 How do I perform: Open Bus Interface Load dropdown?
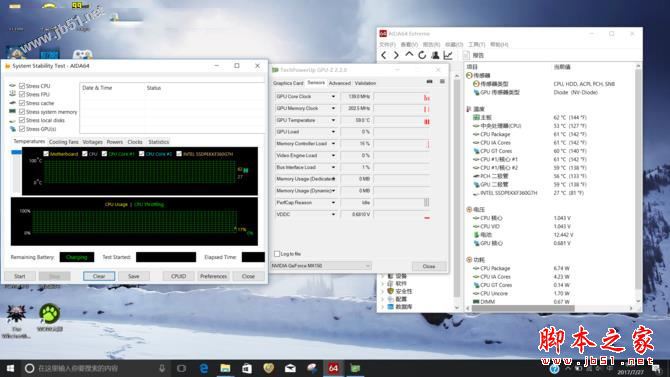point(333,167)
